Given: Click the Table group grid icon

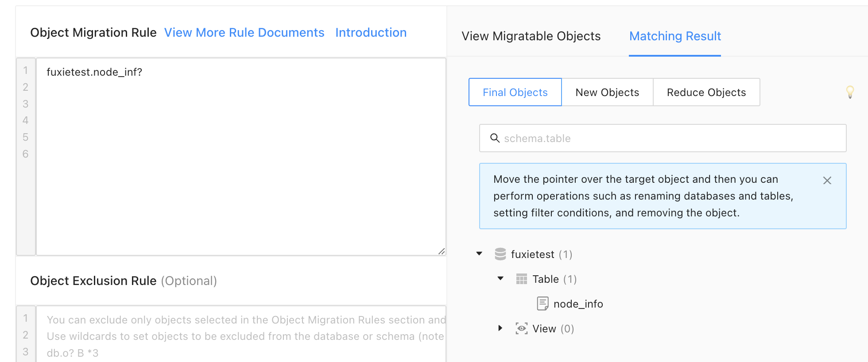Looking at the screenshot, I should click(x=522, y=279).
